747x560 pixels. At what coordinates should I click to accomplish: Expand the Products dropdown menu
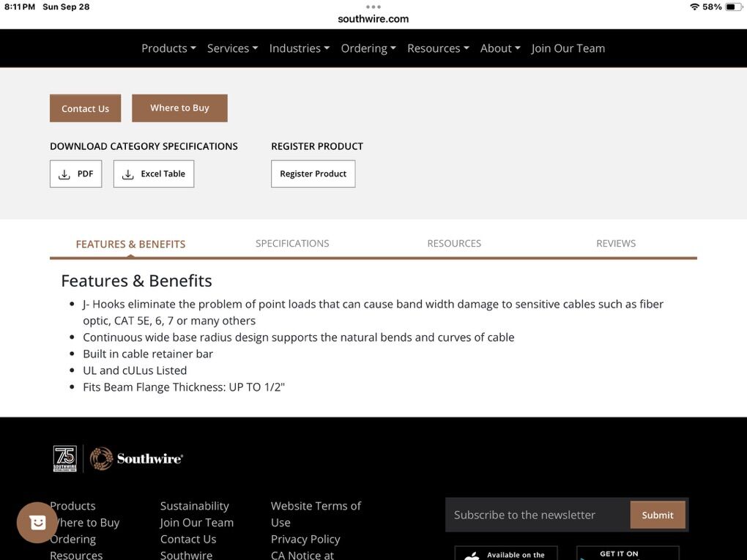coord(168,48)
